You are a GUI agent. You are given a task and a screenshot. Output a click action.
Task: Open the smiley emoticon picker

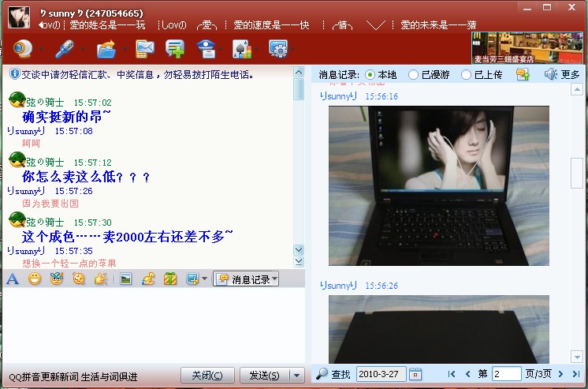(35, 279)
